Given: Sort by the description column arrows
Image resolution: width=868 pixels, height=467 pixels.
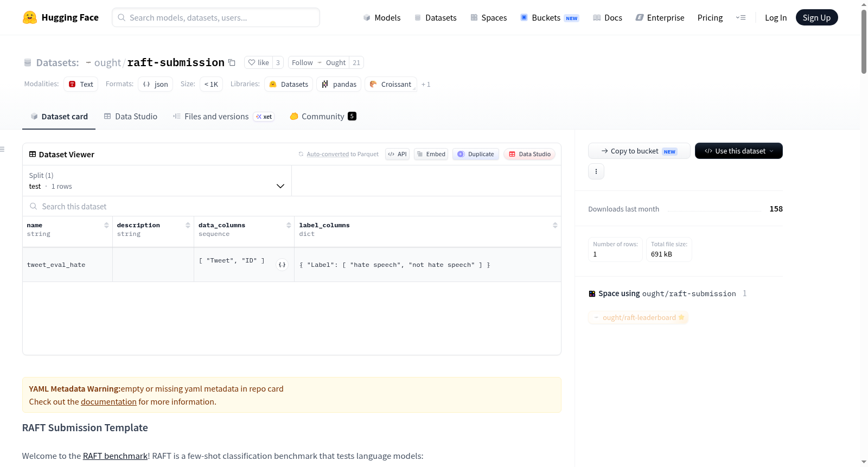Looking at the screenshot, I should click(188, 225).
